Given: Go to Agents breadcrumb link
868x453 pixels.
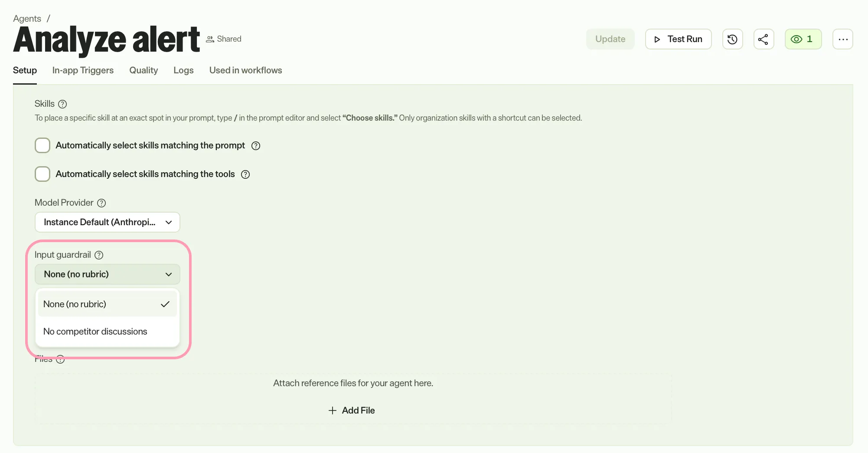Looking at the screenshot, I should (27, 19).
